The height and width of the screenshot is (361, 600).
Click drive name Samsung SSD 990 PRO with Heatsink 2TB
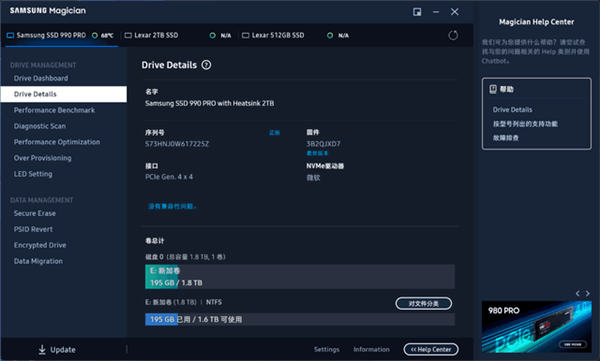209,103
